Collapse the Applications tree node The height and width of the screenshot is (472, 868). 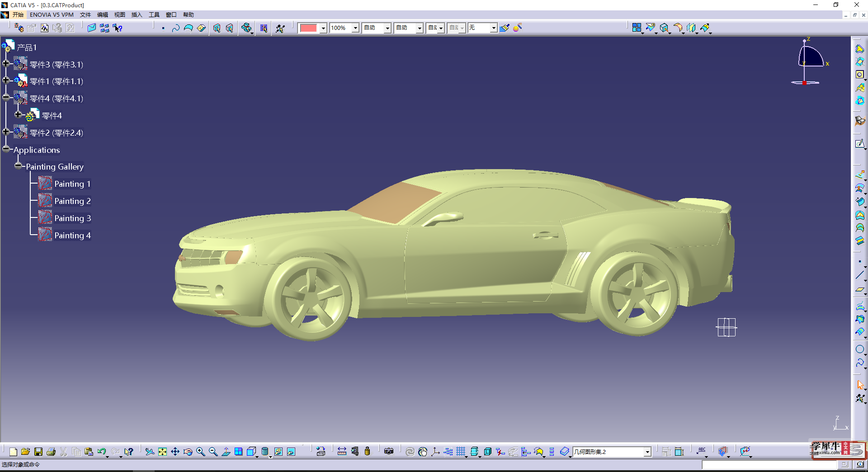click(6, 149)
